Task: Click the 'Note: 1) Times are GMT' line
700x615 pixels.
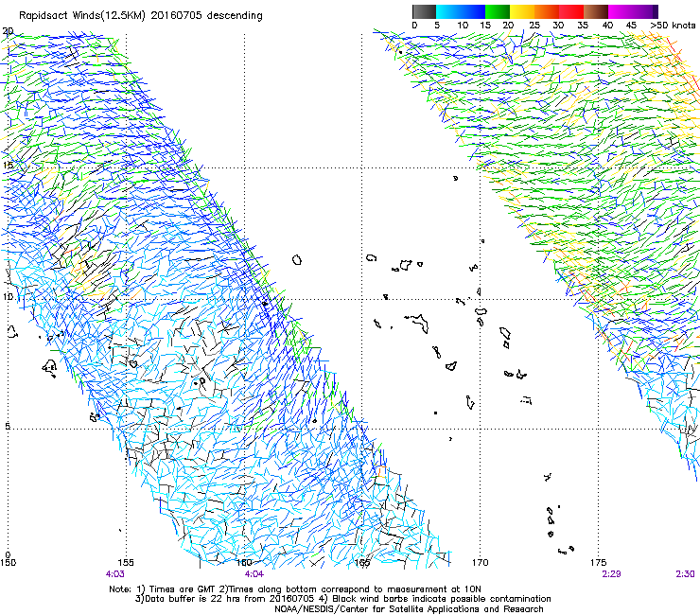Action: [x=295, y=589]
